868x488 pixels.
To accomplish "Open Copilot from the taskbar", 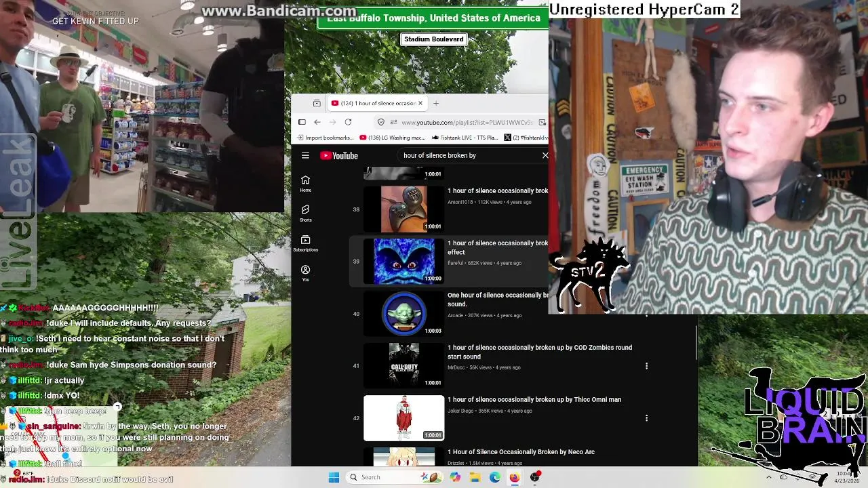I will click(x=455, y=477).
